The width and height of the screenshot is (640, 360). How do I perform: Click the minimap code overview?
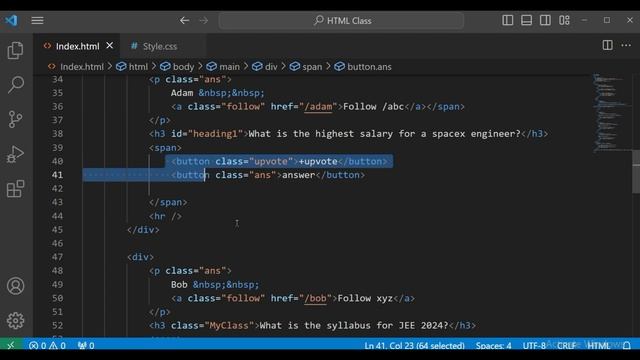click(x=611, y=112)
